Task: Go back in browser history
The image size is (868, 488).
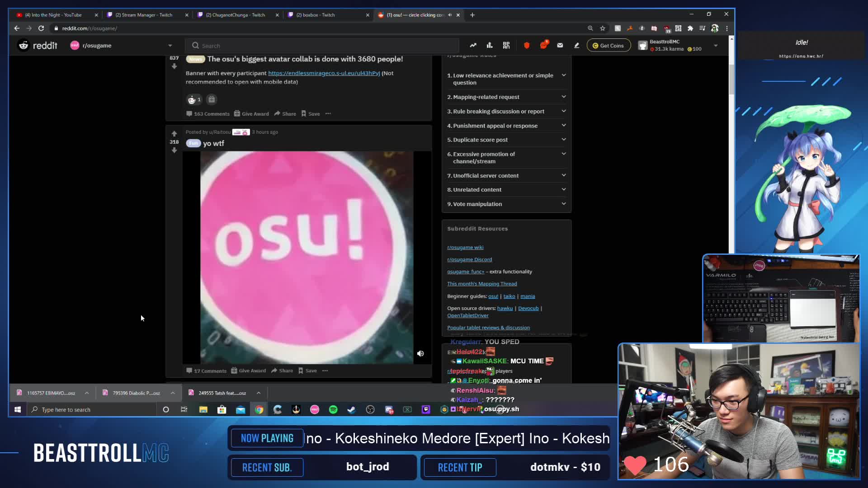Action: (x=17, y=28)
